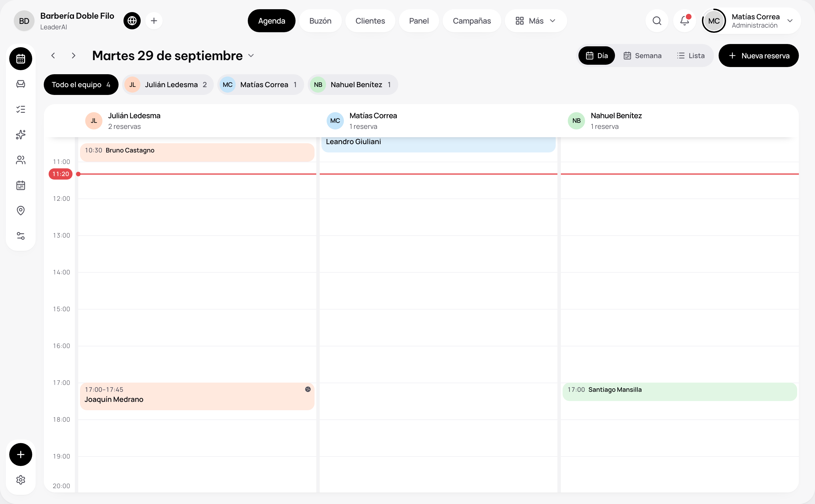815x504 pixels.
Task: Click Nueva reserva button
Action: tap(758, 55)
